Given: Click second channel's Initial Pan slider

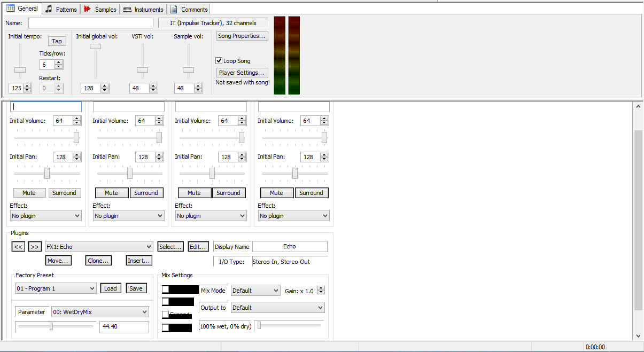Looking at the screenshot, I should [x=130, y=174].
